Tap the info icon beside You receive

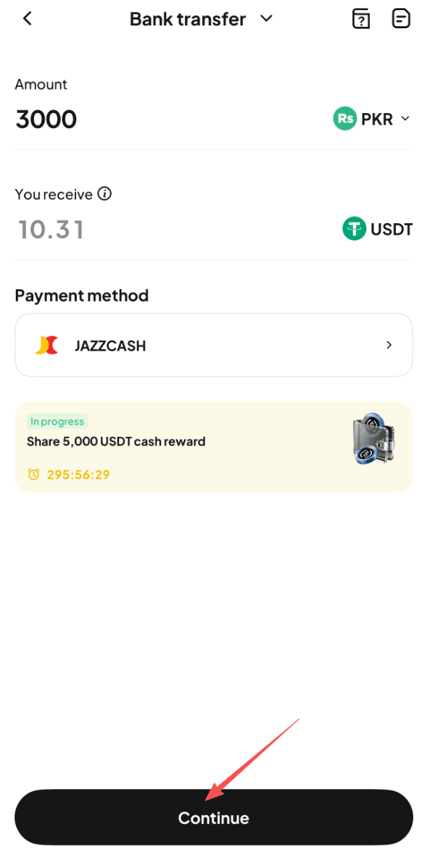(x=104, y=193)
